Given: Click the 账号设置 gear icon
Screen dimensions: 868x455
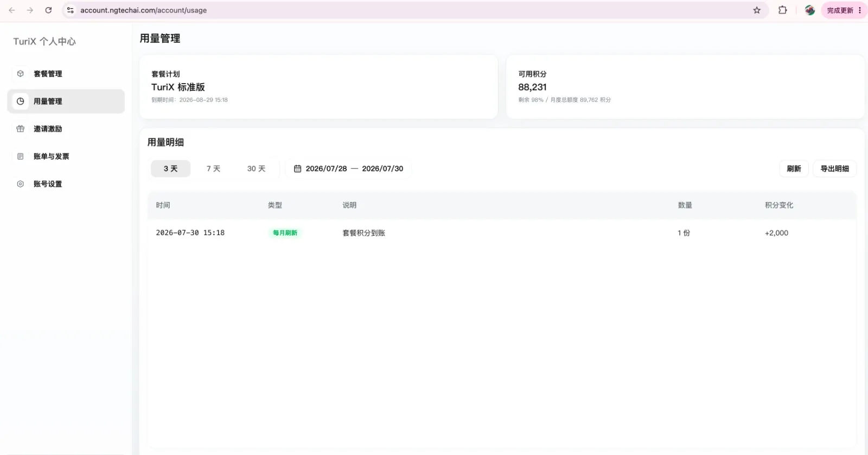Looking at the screenshot, I should pos(21,184).
